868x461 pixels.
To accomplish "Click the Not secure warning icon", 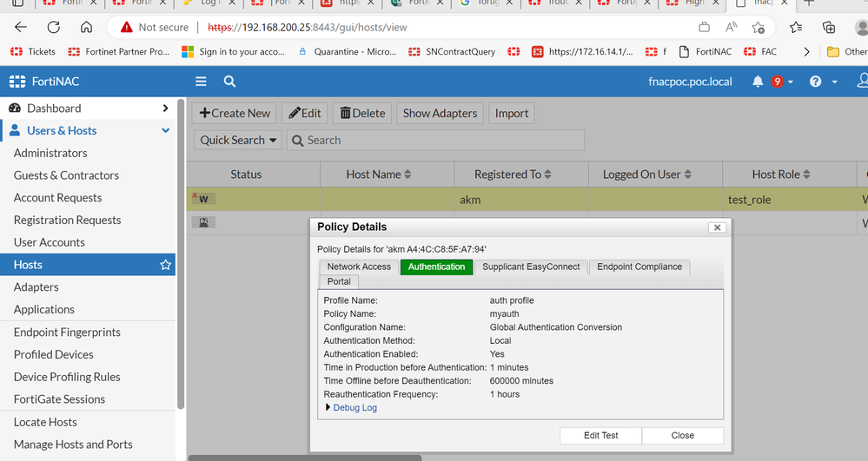I will 127,27.
